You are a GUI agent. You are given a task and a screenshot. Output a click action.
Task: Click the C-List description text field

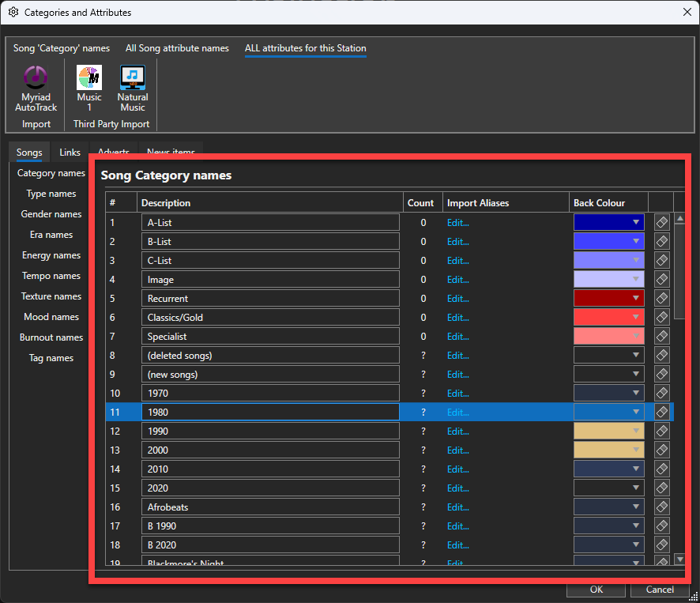[x=270, y=261]
